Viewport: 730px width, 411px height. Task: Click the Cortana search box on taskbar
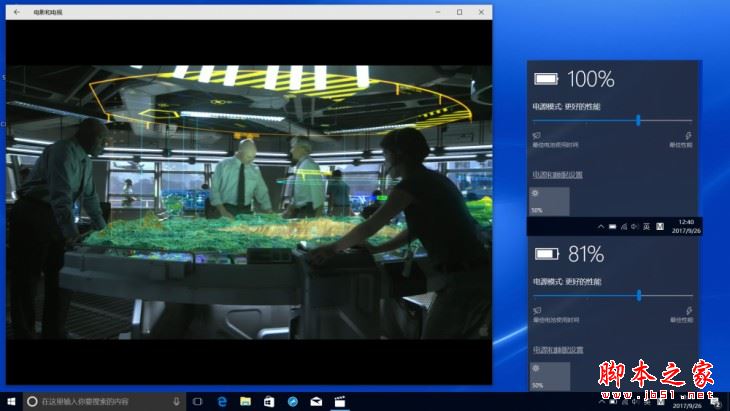point(105,401)
